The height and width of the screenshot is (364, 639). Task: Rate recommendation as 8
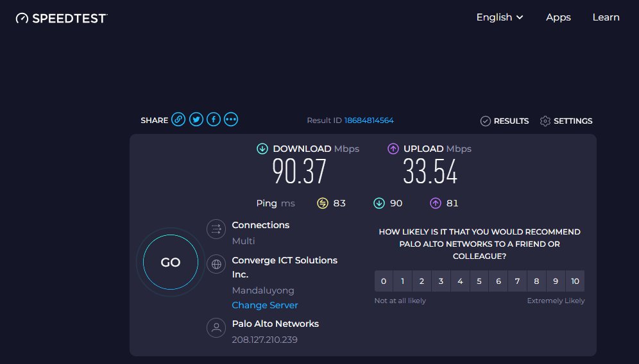click(537, 281)
